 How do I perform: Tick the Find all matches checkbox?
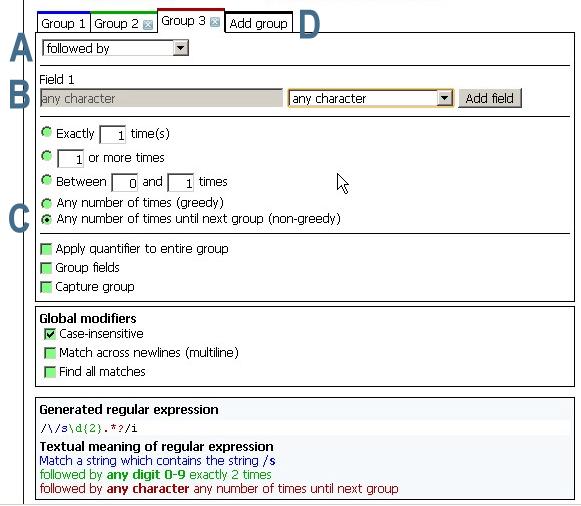coord(50,372)
